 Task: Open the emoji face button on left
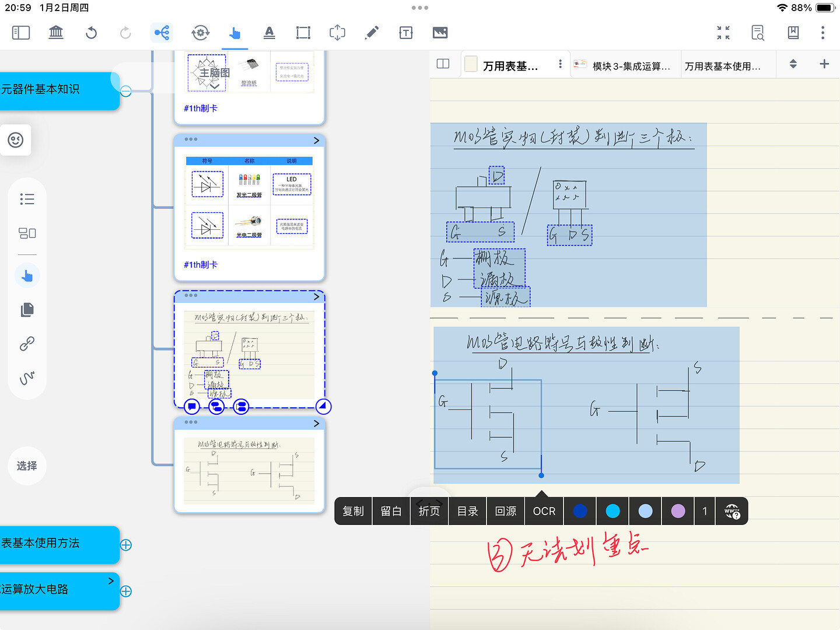[16, 140]
